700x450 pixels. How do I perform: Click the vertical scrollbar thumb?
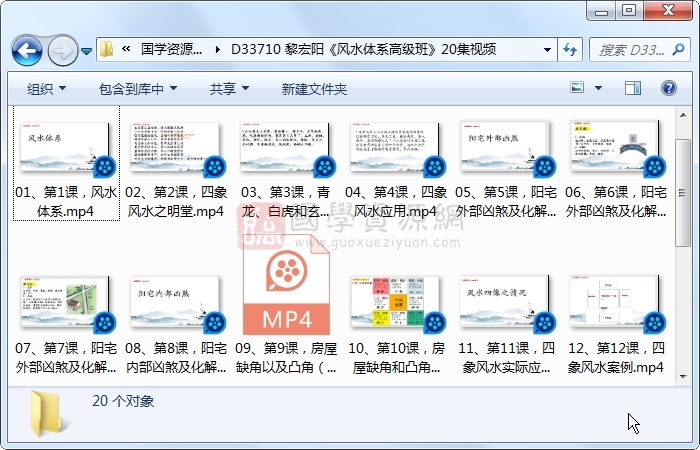click(x=683, y=193)
